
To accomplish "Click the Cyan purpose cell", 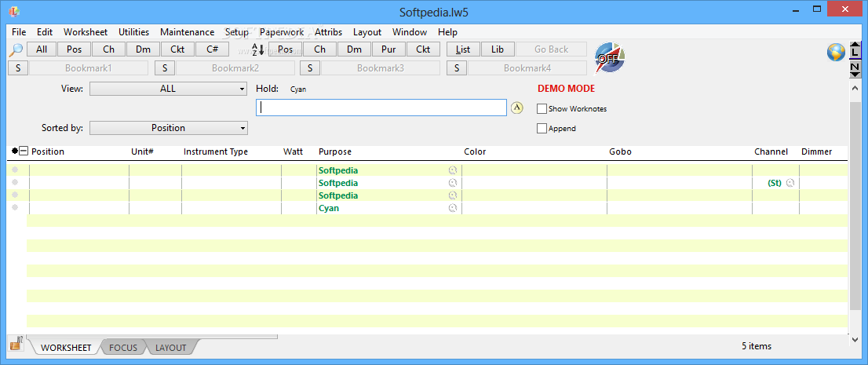I will 388,208.
